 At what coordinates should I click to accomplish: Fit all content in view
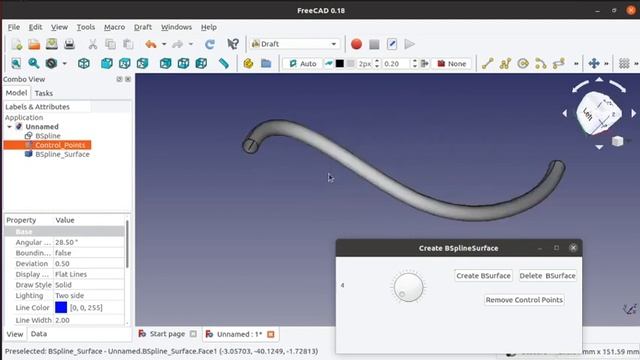[x=16, y=63]
